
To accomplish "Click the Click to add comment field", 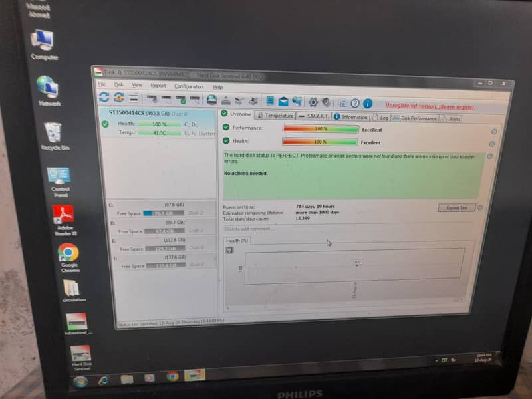I will [249, 229].
